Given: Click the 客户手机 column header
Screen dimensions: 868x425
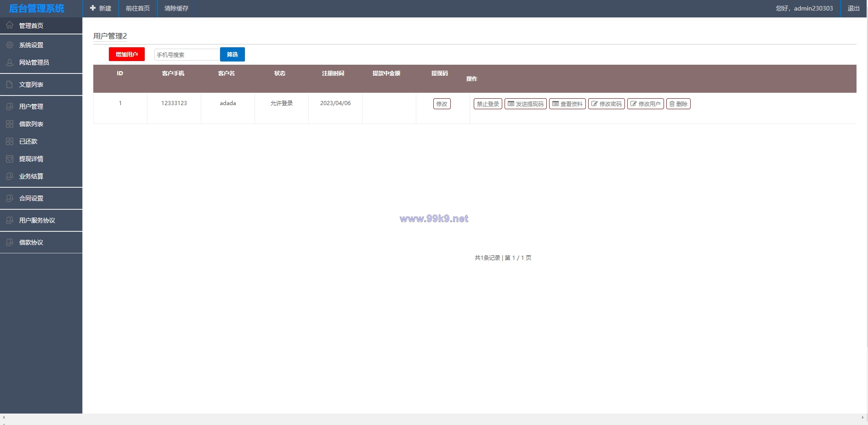Looking at the screenshot, I should click(x=173, y=73).
